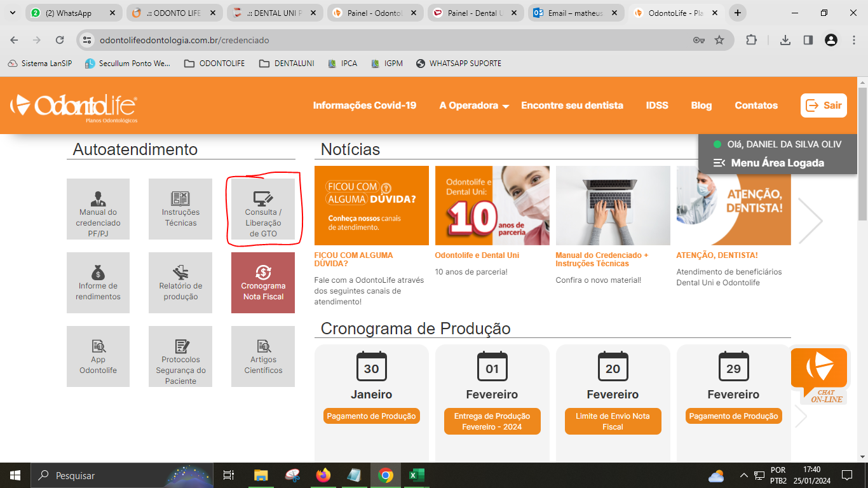Image resolution: width=868 pixels, height=488 pixels.
Task: Open a new browser tab
Action: 738,13
